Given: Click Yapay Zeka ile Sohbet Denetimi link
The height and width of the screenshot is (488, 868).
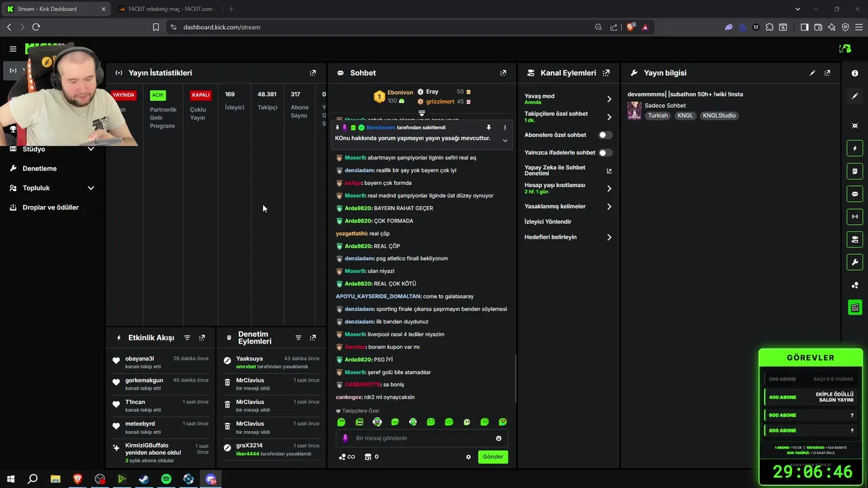Looking at the screenshot, I should pyautogui.click(x=568, y=171).
